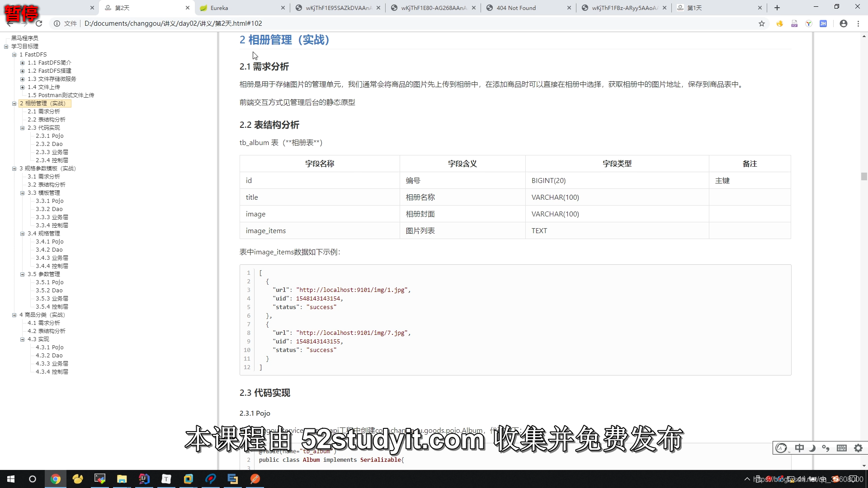The width and height of the screenshot is (868, 488).
Task: Switch to the wKjThF1E95SAZkDVAAnA tab
Action: tap(338, 8)
